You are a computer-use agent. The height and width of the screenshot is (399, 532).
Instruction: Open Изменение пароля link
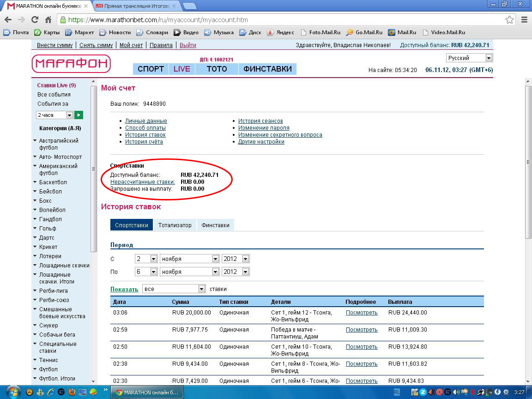click(264, 128)
